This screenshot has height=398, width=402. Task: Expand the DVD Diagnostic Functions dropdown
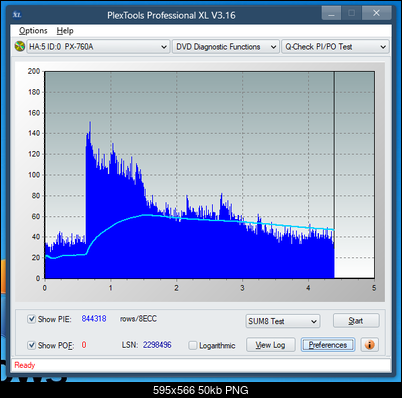coord(226,47)
